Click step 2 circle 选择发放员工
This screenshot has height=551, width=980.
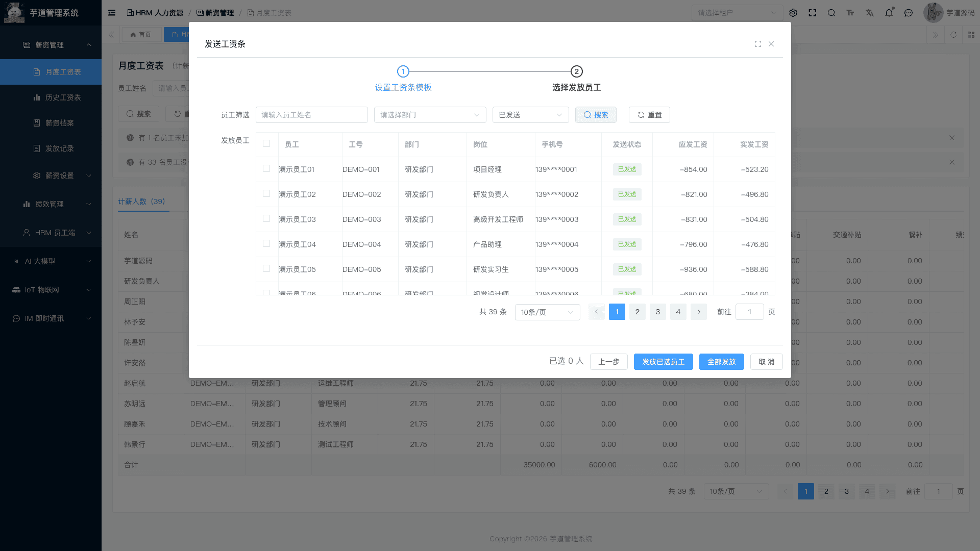(x=577, y=71)
